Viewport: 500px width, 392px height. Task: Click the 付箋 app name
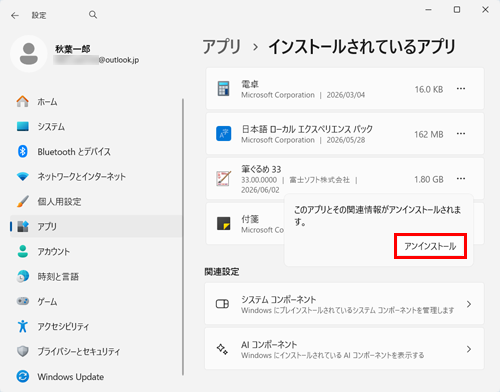250,219
